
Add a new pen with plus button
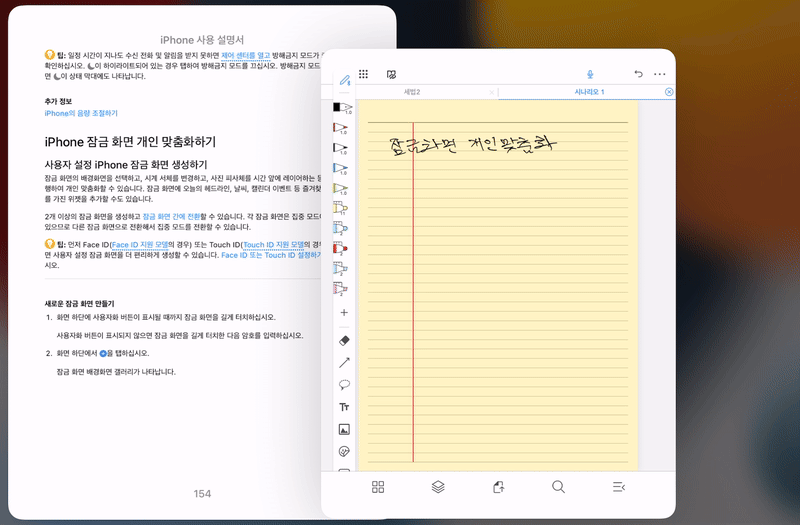[x=344, y=312]
